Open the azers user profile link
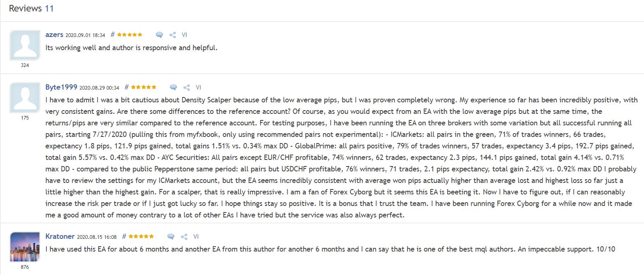This screenshot has width=644, height=275. (54, 35)
